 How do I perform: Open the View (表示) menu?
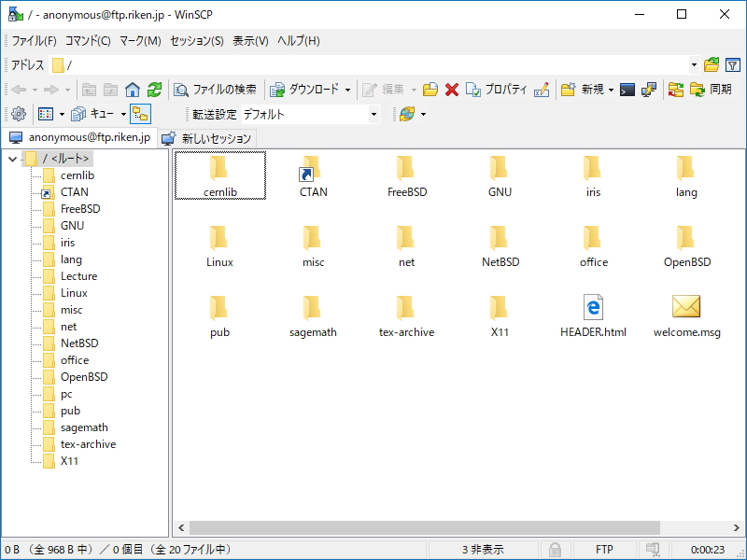250,41
